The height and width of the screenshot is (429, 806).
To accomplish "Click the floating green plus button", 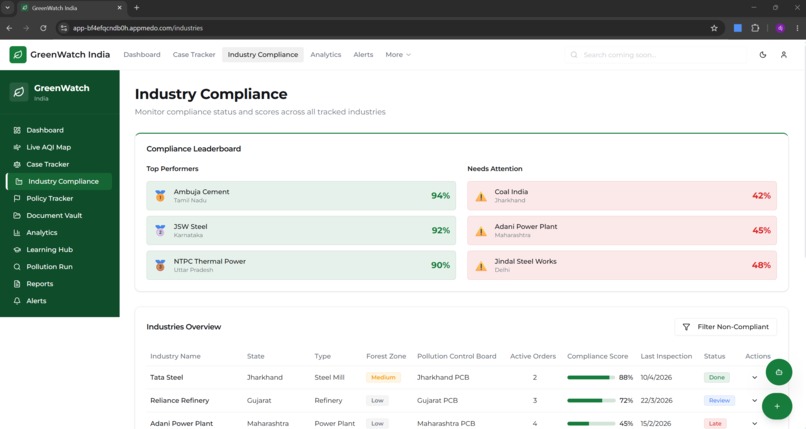I will click(777, 406).
